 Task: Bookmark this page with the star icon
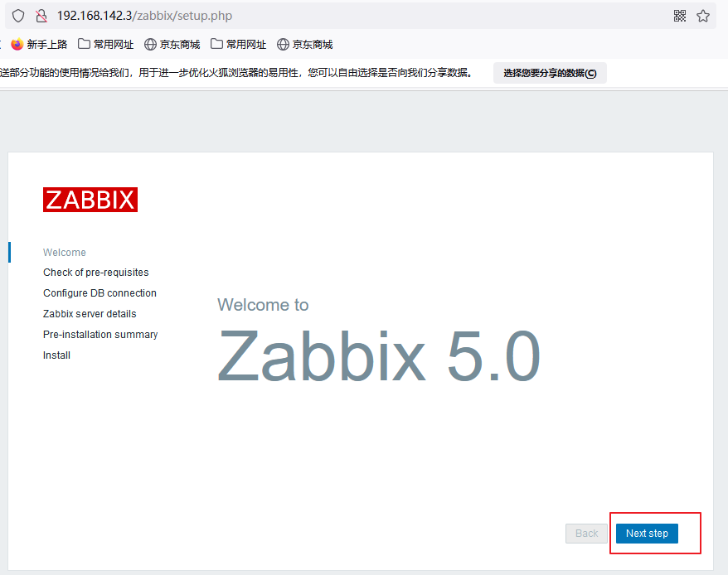pos(703,16)
